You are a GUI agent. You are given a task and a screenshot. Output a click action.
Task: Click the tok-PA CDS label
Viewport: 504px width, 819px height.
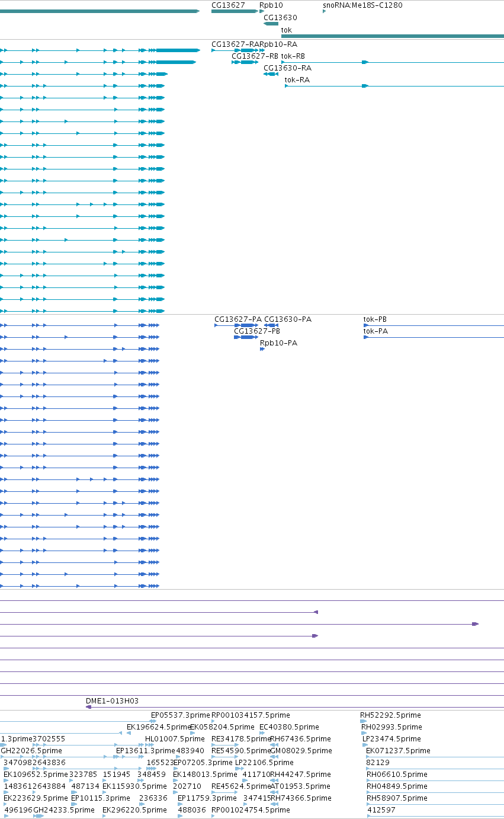tap(375, 331)
